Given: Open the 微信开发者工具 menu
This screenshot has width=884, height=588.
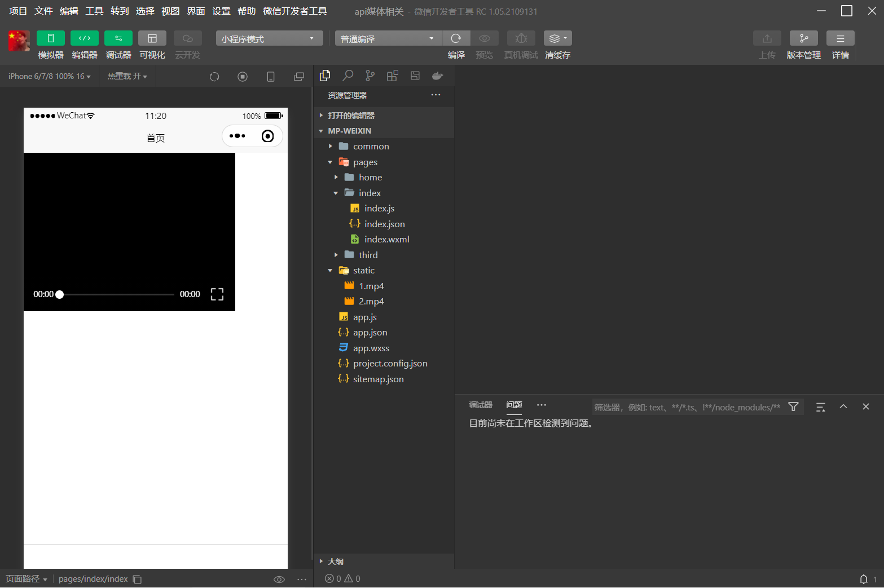Looking at the screenshot, I should [295, 11].
